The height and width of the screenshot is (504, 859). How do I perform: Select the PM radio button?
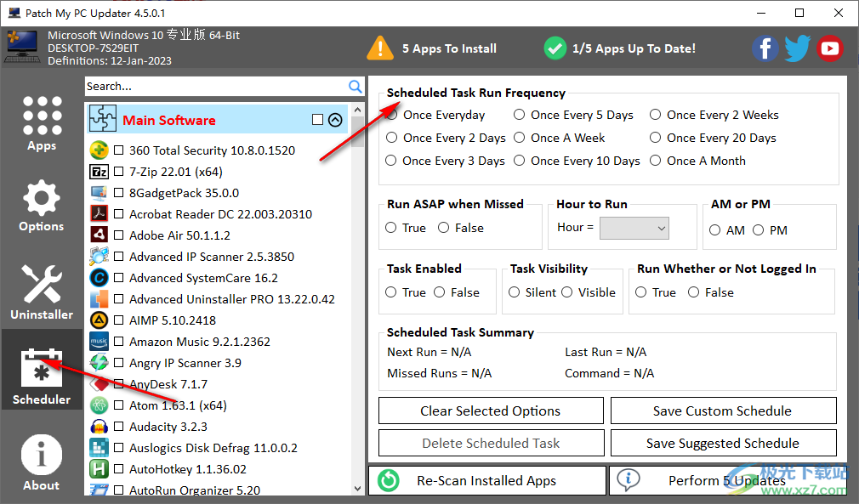[758, 230]
